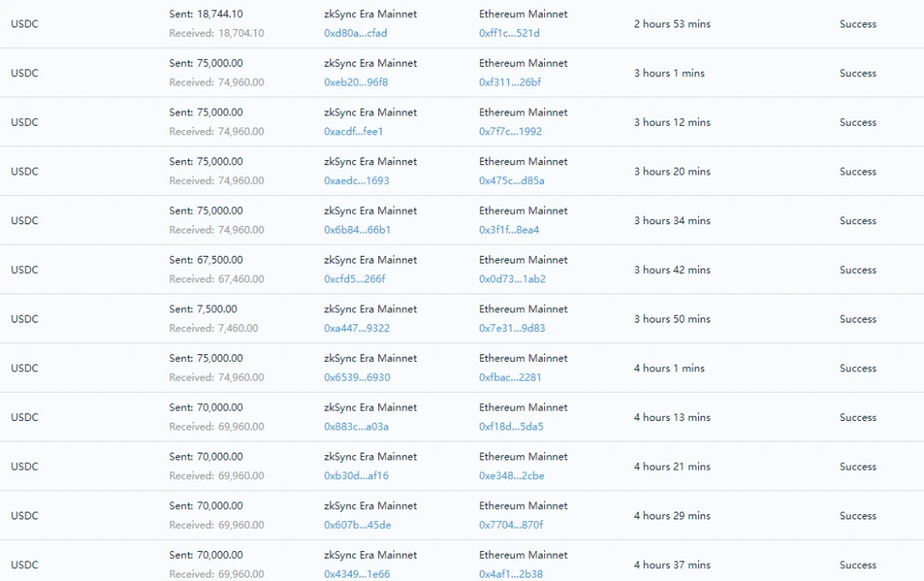Click source hash 0xeb20...96f8
The image size is (924, 581).
point(356,82)
